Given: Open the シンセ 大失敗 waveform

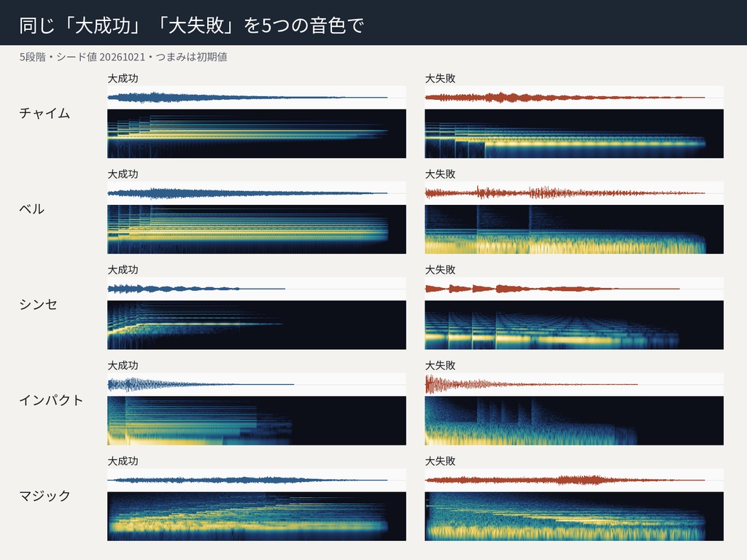Looking at the screenshot, I should (x=574, y=289).
